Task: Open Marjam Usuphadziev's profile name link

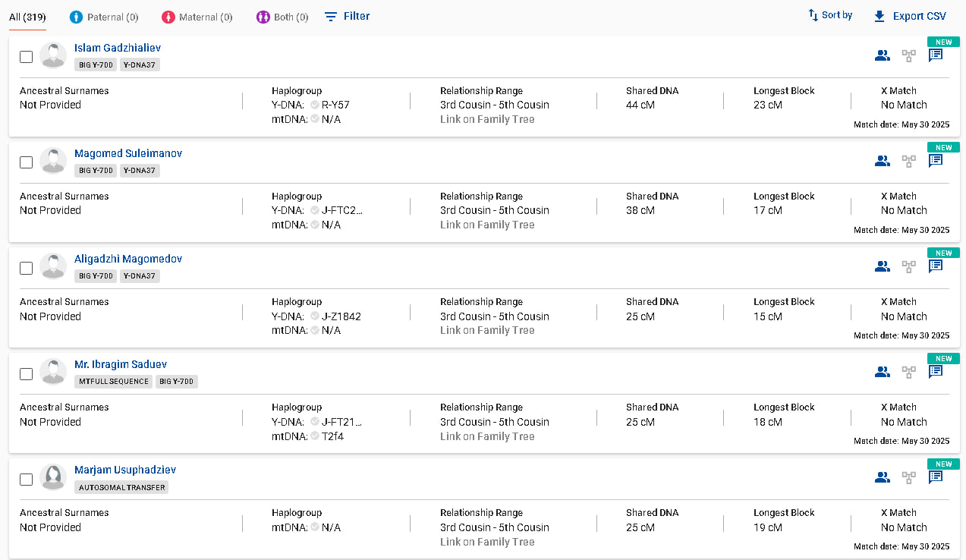Action: click(x=125, y=470)
